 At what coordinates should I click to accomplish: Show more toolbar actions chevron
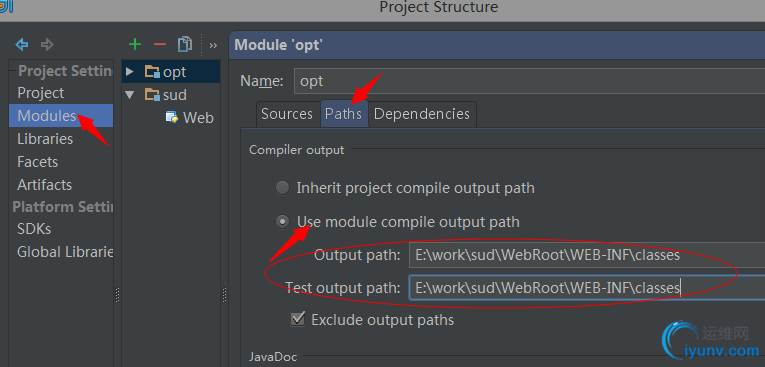213,45
